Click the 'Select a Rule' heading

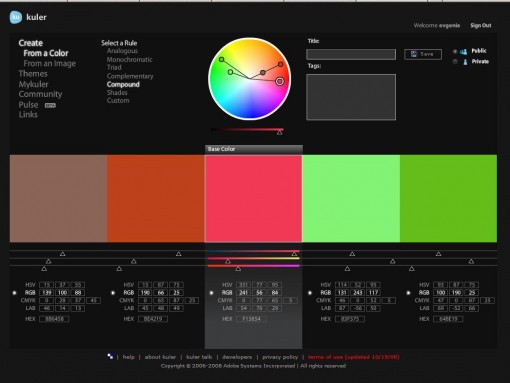tap(119, 43)
